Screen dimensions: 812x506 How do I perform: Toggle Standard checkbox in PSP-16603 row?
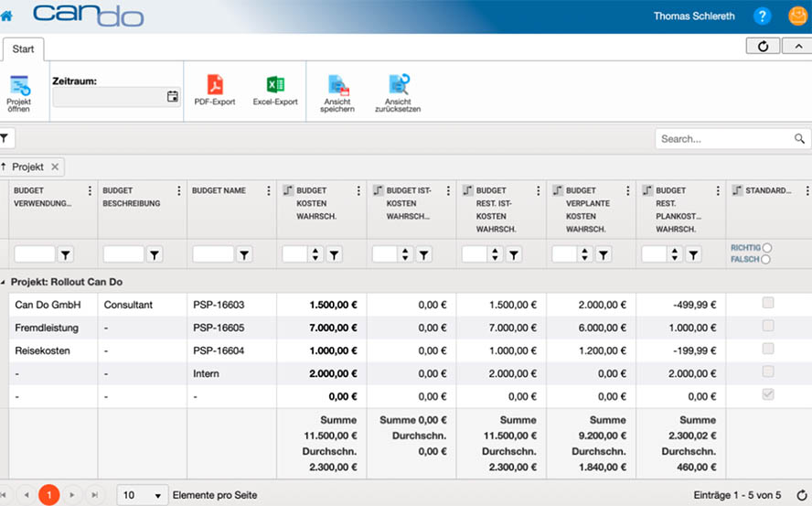[768, 303]
